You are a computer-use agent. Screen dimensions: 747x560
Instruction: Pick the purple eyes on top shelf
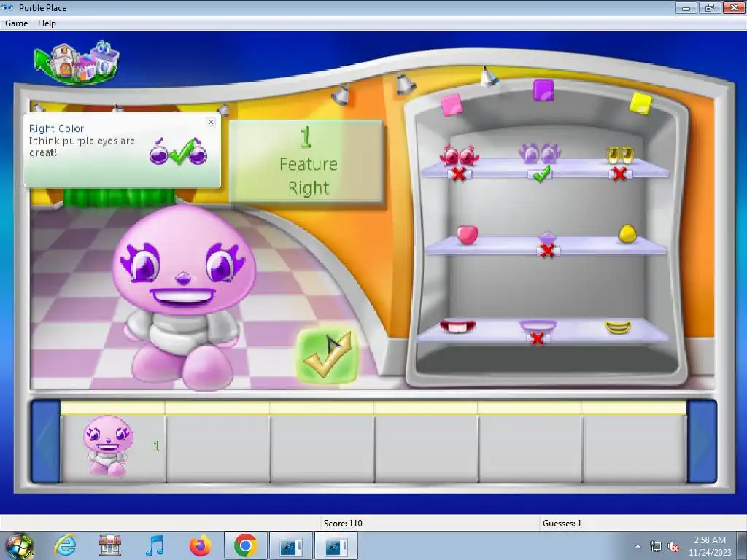point(540,154)
